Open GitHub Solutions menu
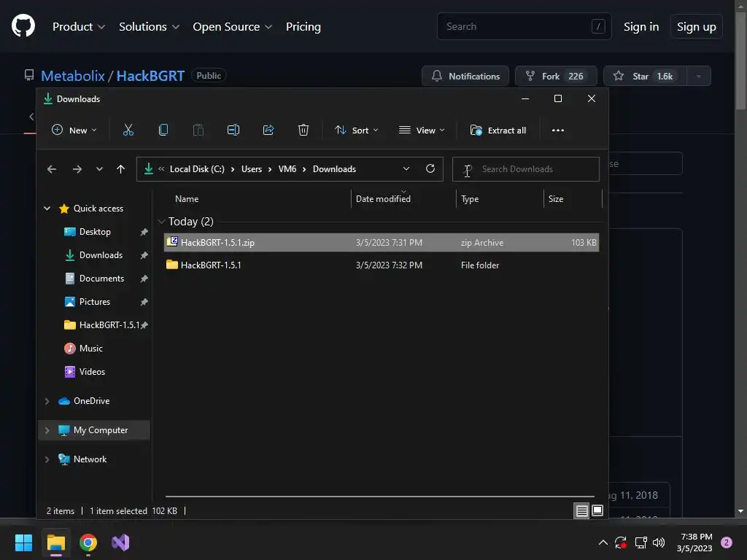The width and height of the screenshot is (747, 560). [149, 27]
